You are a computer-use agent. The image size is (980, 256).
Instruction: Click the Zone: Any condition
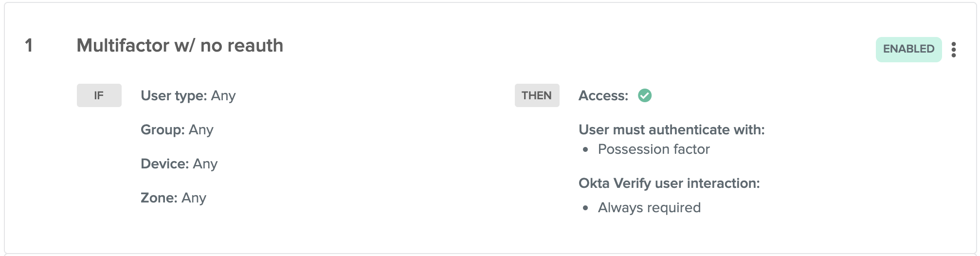[173, 198]
